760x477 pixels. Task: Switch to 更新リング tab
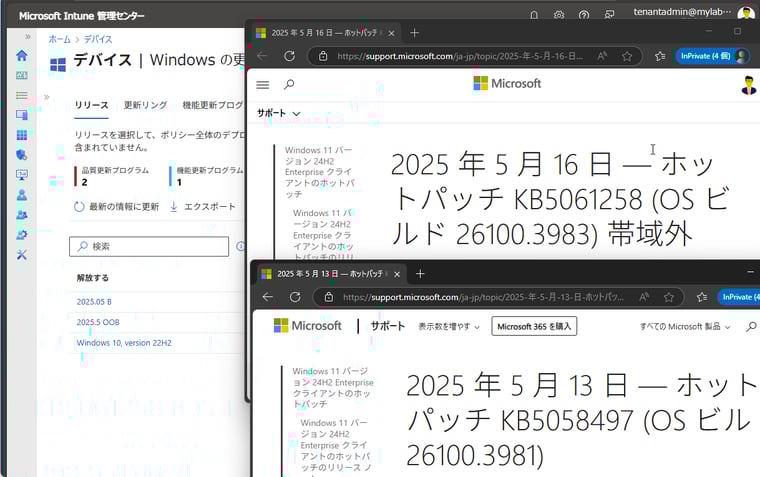click(x=145, y=105)
